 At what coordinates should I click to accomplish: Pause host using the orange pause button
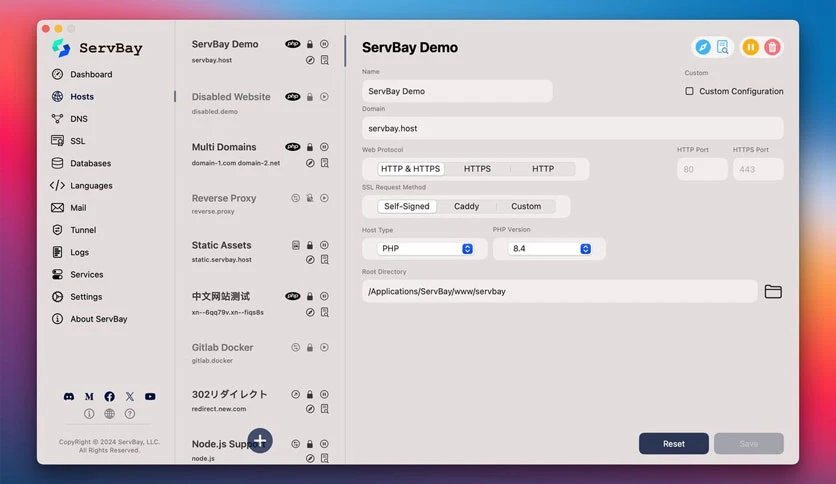(x=750, y=47)
